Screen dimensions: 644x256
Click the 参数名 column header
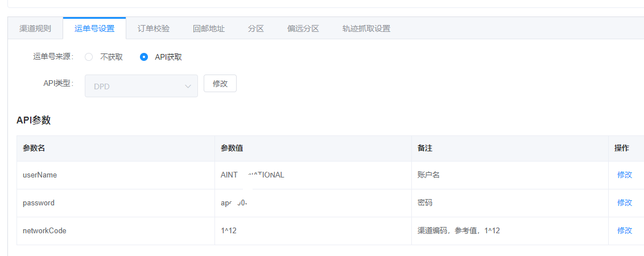point(34,148)
